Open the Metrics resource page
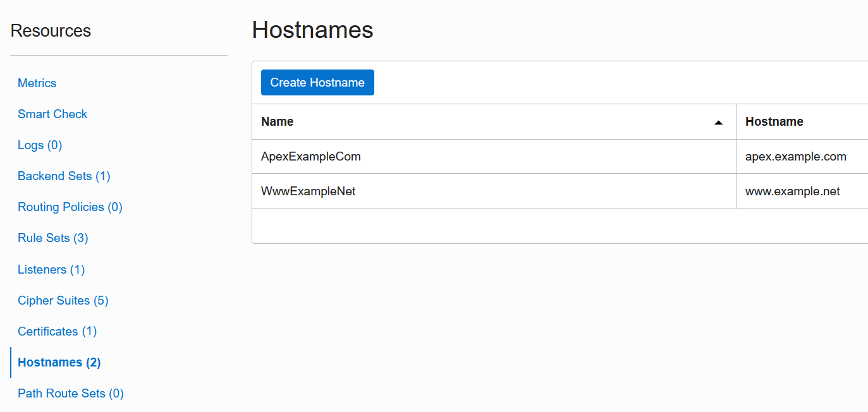This screenshot has height=412, width=868. point(37,83)
